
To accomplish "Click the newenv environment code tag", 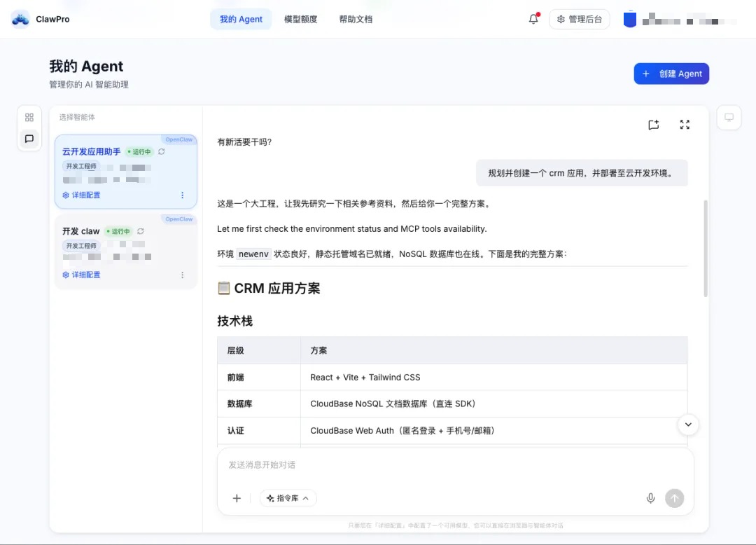I will [253, 254].
